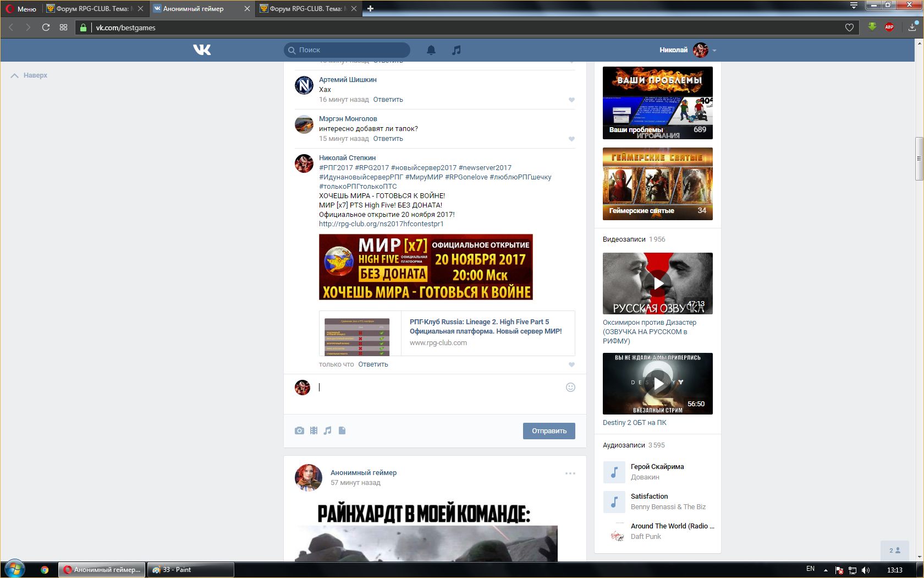Like Мэргэн Монголов's comment
This screenshot has height=578, width=924.
click(571, 139)
